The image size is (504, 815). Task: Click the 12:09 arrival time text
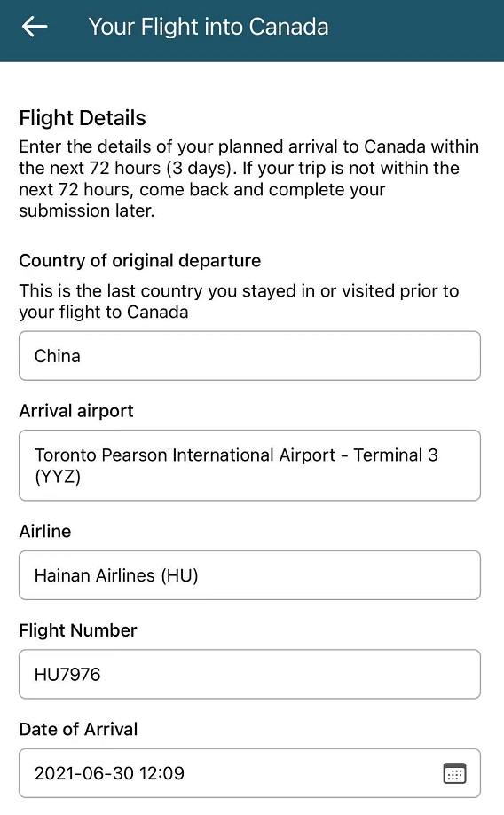pyautogui.click(x=161, y=773)
